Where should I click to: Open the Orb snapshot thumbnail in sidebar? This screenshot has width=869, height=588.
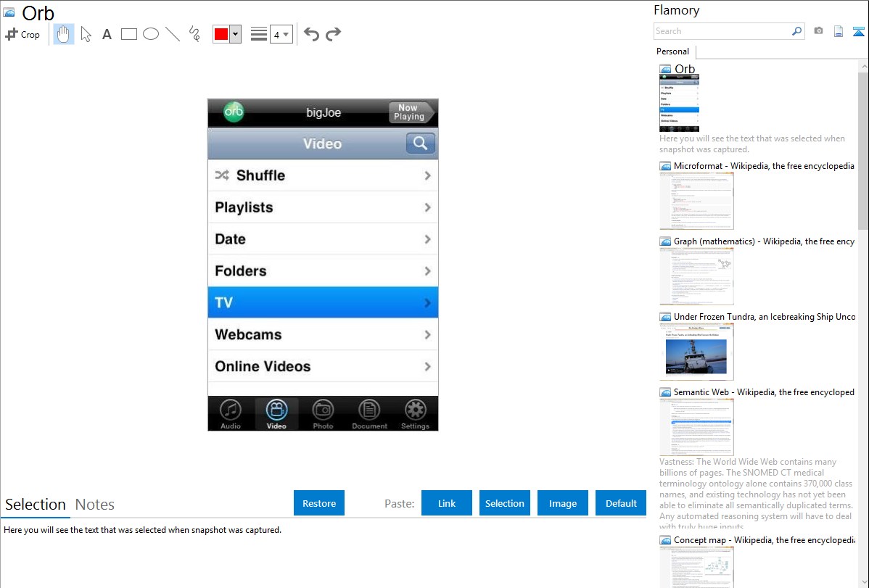pyautogui.click(x=680, y=103)
